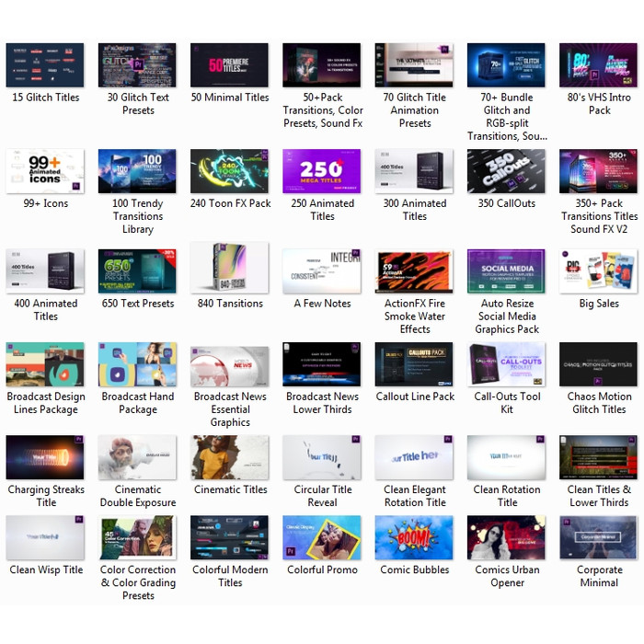Click the 50 Minimal Titles thumbnail
This screenshot has height=644, width=644.
(230, 65)
